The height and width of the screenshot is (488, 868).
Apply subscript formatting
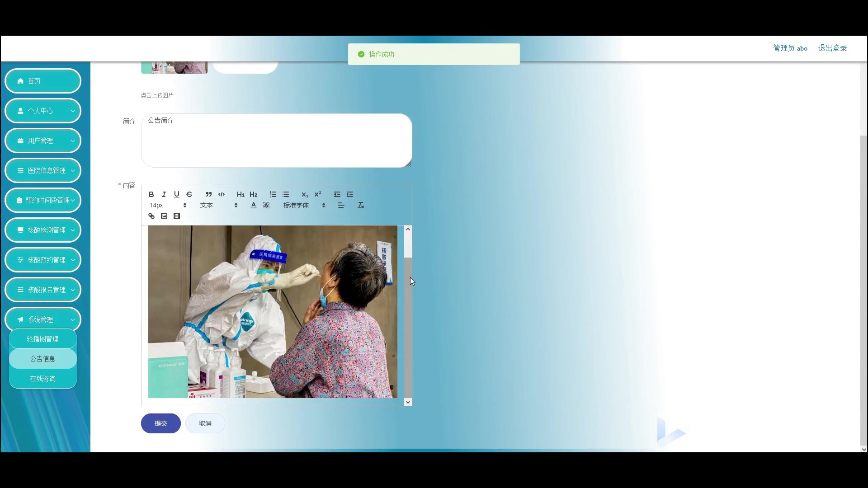point(305,194)
